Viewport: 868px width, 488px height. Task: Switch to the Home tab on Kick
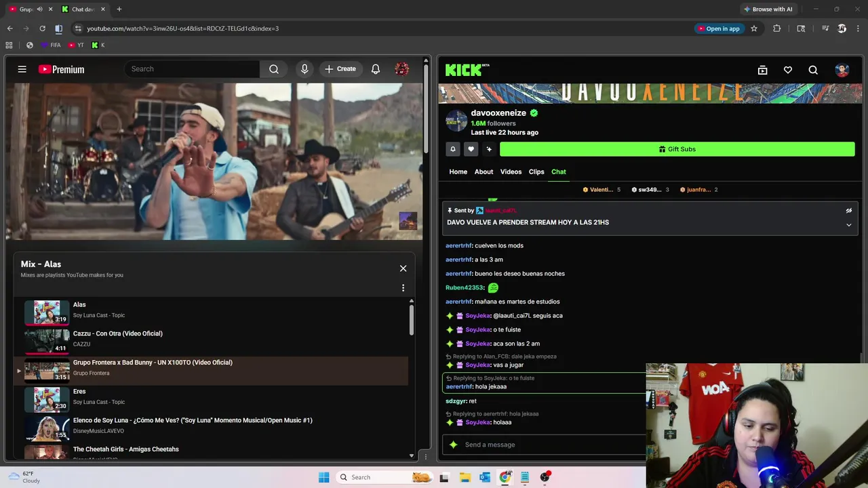[x=458, y=171]
